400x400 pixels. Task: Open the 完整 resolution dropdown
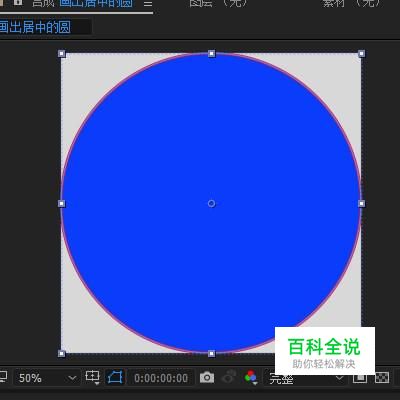305,378
